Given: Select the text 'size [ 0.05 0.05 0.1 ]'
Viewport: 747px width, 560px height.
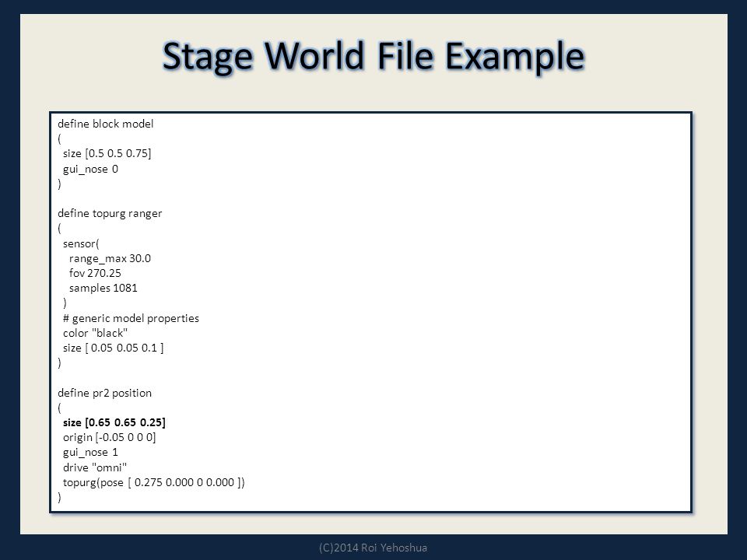Looking at the screenshot, I should pos(114,348).
